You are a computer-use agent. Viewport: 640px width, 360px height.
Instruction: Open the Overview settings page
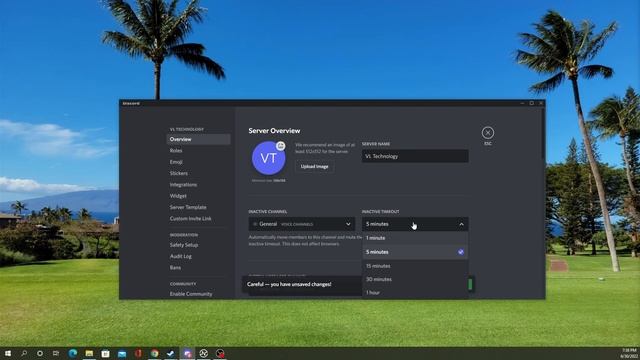click(198, 139)
